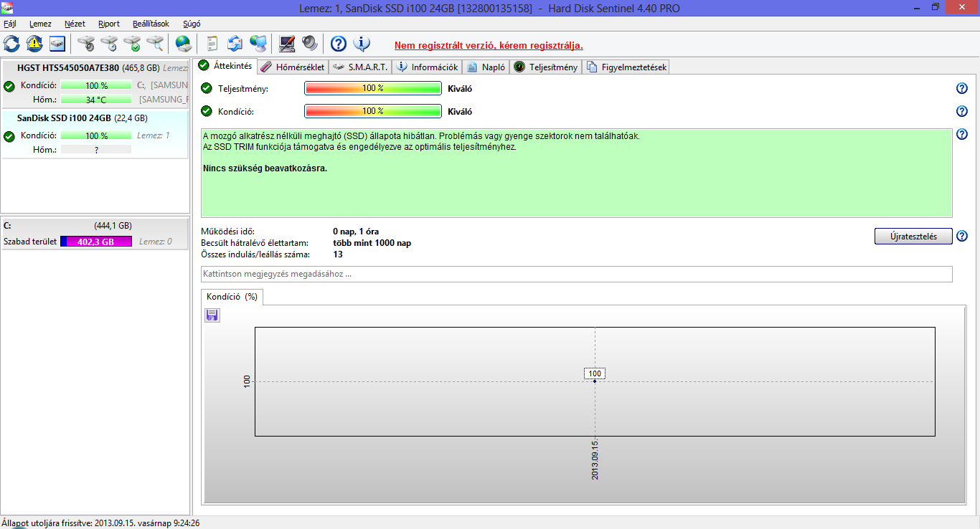Select the SanDisk SSD i100 24GB disk
Viewport: 980px width, 529px height.
(x=95, y=134)
